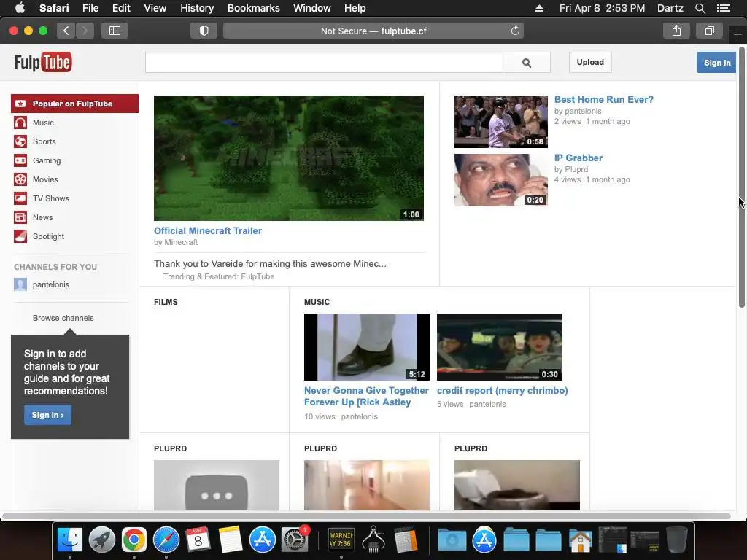Open the Sports category icon

click(20, 142)
